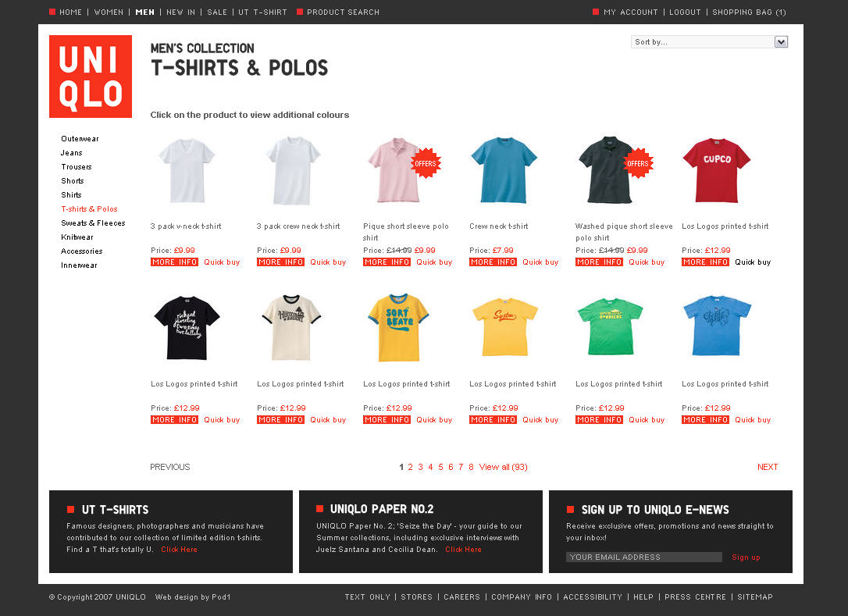Open SHOPPING BAG (1) link

pos(749,12)
